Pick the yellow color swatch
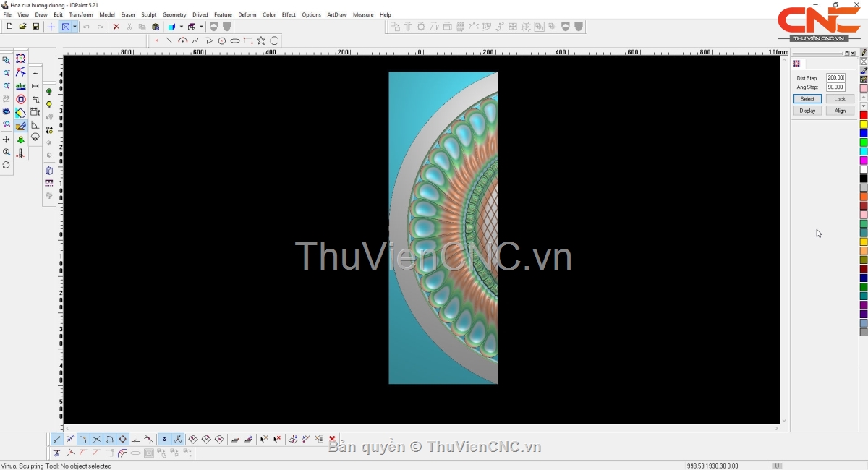This screenshot has width=868, height=470. [864, 124]
